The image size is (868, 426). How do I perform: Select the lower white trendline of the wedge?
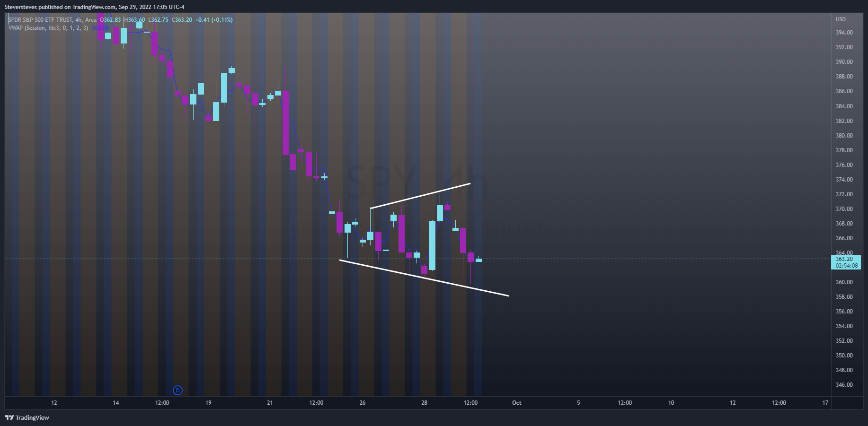click(x=424, y=278)
